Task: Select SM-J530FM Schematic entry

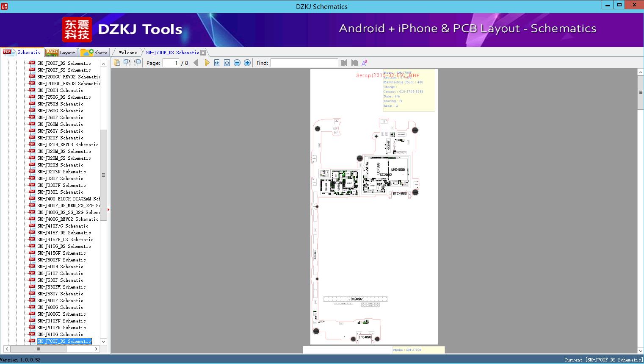Action: coord(61,287)
